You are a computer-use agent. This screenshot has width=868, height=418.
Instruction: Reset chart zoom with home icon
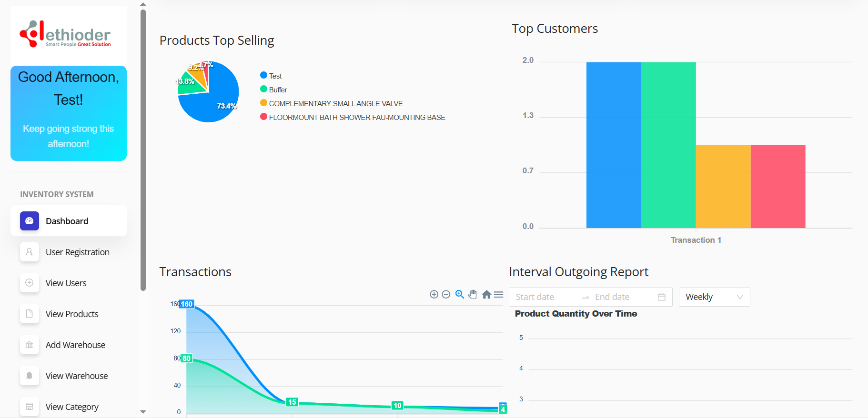486,295
